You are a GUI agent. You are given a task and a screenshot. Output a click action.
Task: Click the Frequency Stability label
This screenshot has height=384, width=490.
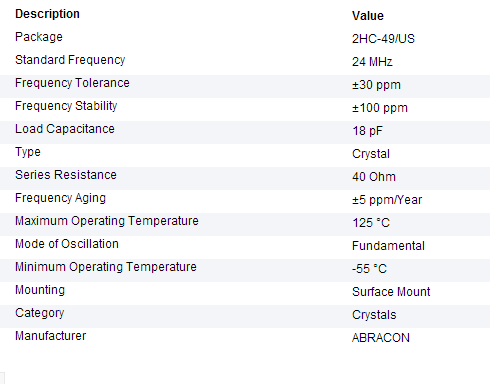click(x=66, y=106)
